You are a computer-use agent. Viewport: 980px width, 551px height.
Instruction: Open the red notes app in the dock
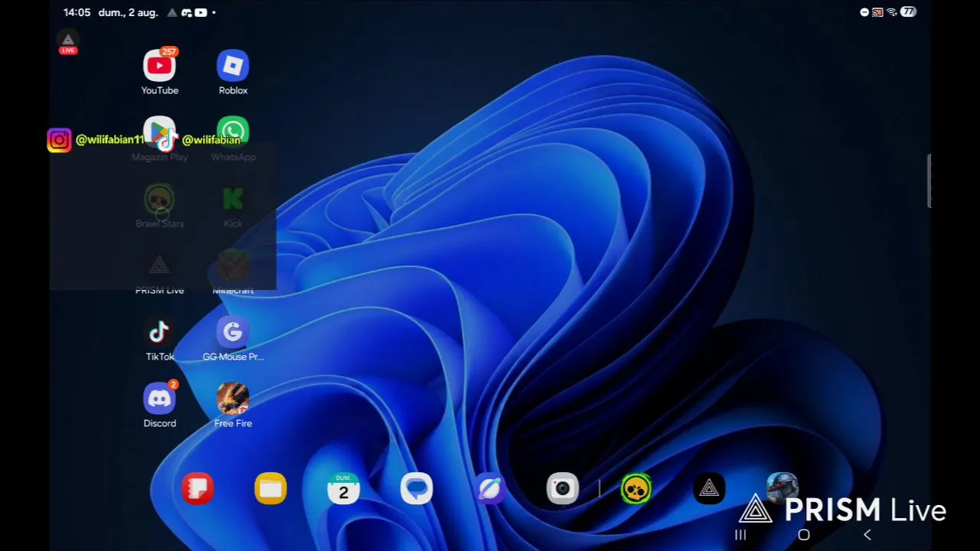click(x=198, y=489)
